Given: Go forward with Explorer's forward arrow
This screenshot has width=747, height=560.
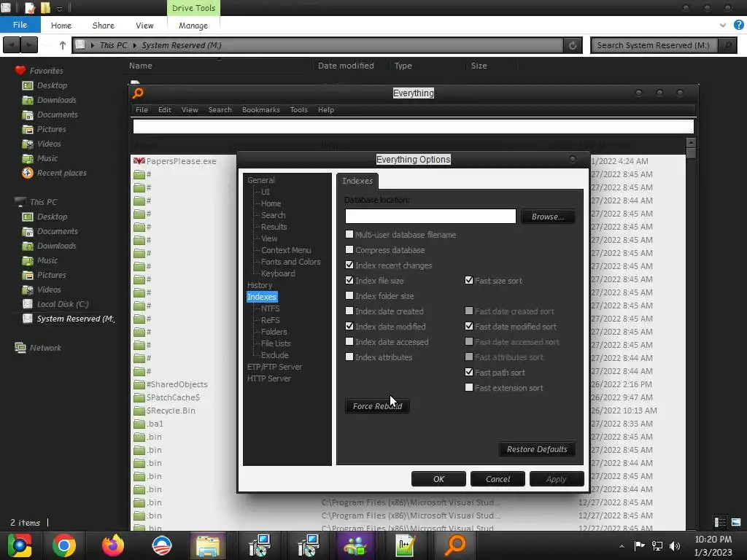Looking at the screenshot, I should [x=29, y=45].
